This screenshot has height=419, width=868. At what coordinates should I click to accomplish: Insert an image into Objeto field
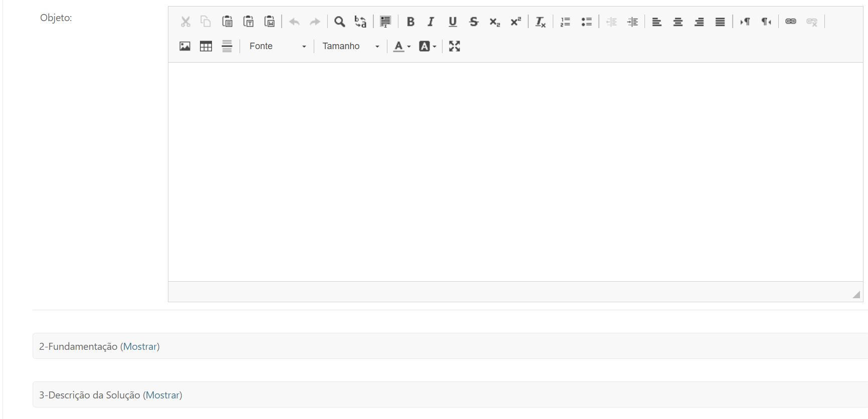tap(185, 46)
